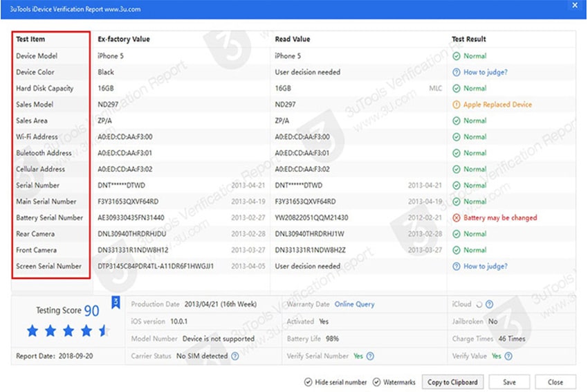This screenshot has width=588, height=392.
Task: Click the red X icon for Battery Serial Number
Action: (x=456, y=217)
